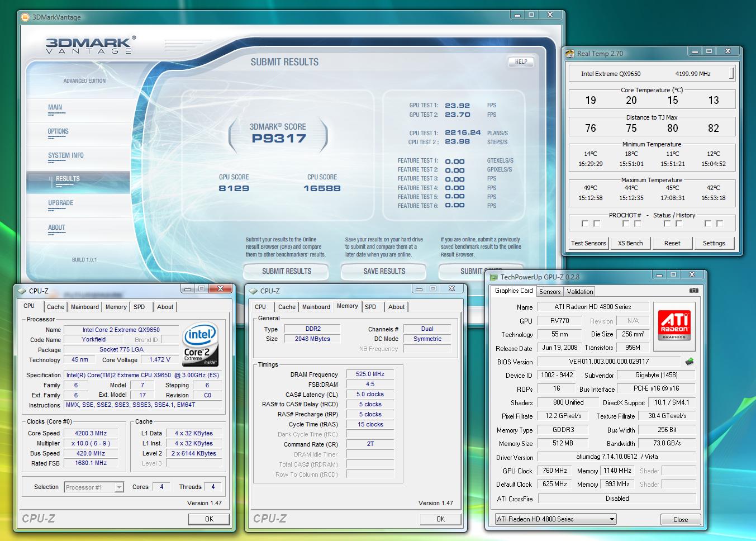756x541 pixels.
Task: Switch to CPU tab in CPU-Z Memory window
Action: [x=260, y=307]
